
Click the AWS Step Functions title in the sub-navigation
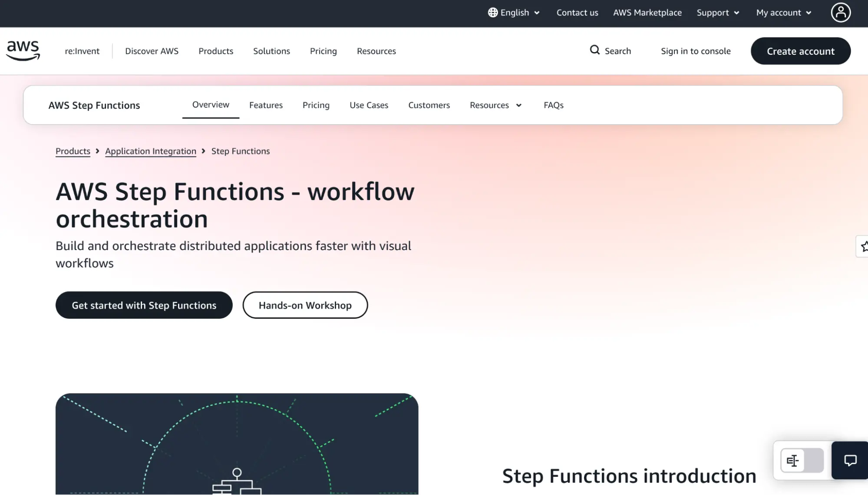click(94, 105)
